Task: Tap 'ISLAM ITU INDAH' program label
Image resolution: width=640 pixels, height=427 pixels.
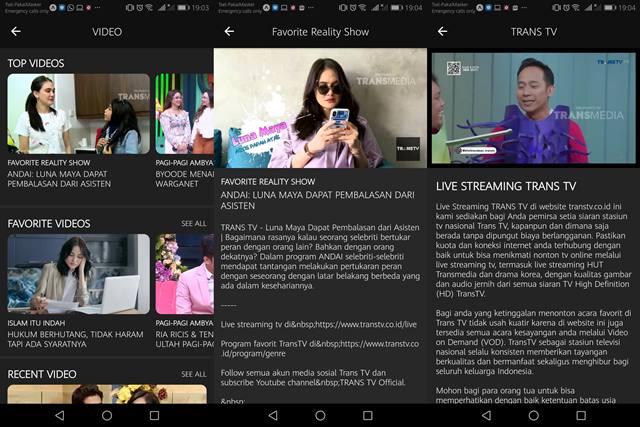Action: click(36, 323)
